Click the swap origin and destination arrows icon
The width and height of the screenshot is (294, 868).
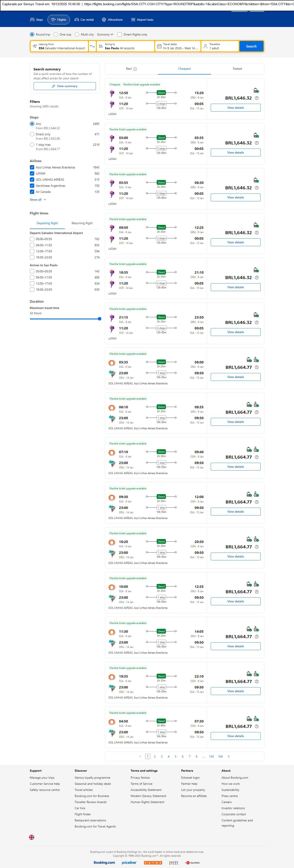(x=92, y=46)
